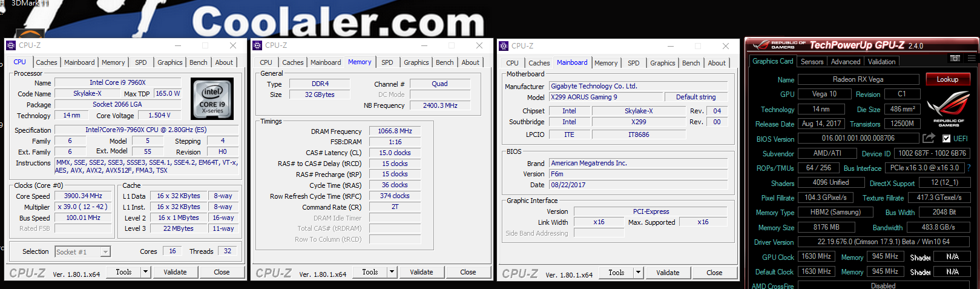
Task: Click the Republic of Gamers logo in GPU-Z
Action: point(948,109)
